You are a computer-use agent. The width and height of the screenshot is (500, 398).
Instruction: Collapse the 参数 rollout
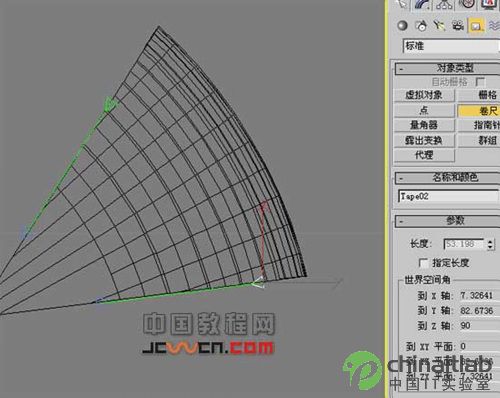(x=447, y=221)
